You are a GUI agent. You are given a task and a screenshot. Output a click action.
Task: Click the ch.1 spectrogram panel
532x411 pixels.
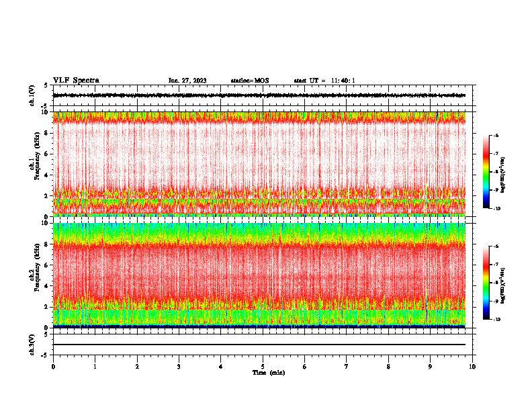[259, 164]
